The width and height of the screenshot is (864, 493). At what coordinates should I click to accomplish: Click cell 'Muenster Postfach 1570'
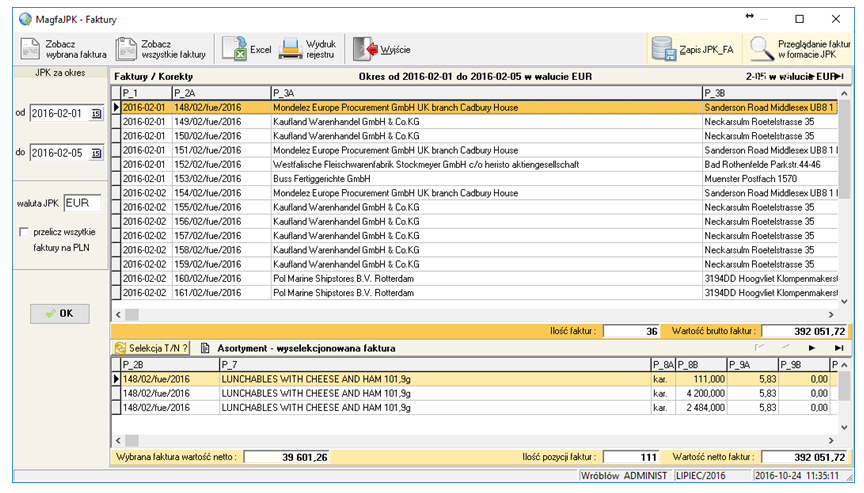coord(770,179)
